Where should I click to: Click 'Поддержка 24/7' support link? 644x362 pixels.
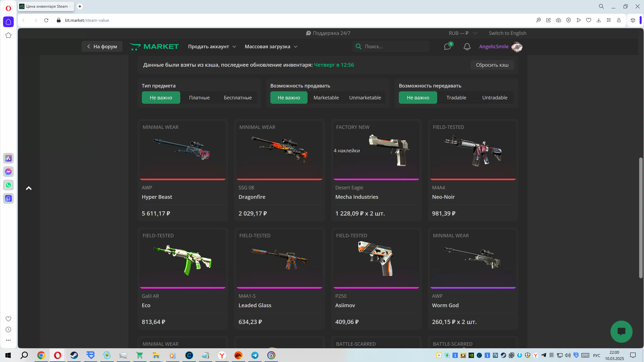(x=328, y=33)
